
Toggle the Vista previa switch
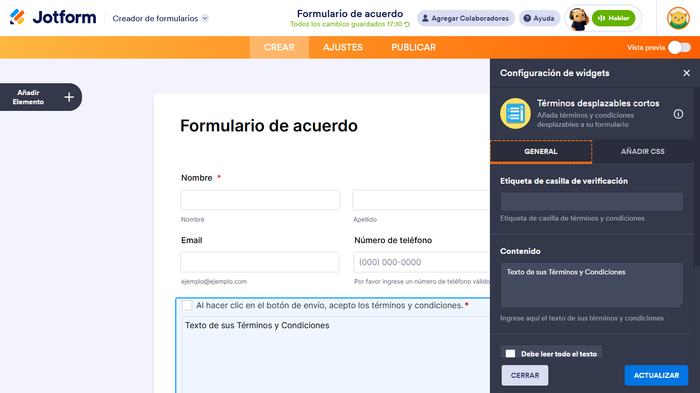[x=679, y=47]
